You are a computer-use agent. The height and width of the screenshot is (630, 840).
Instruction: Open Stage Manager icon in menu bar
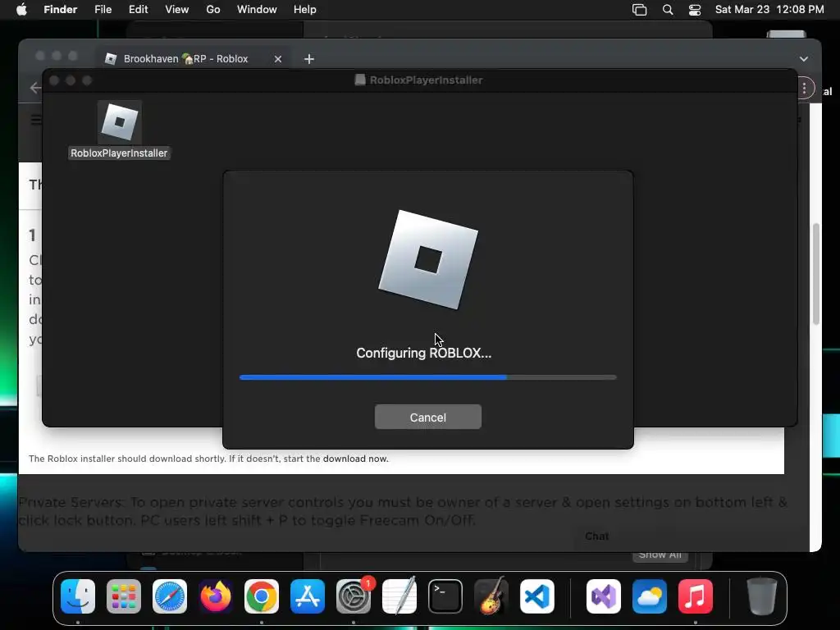639,10
